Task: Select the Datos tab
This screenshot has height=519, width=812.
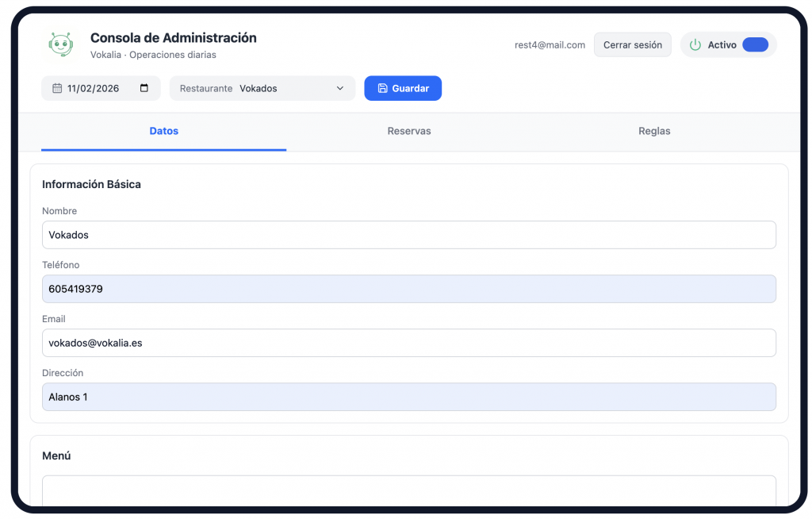Action: (x=164, y=131)
